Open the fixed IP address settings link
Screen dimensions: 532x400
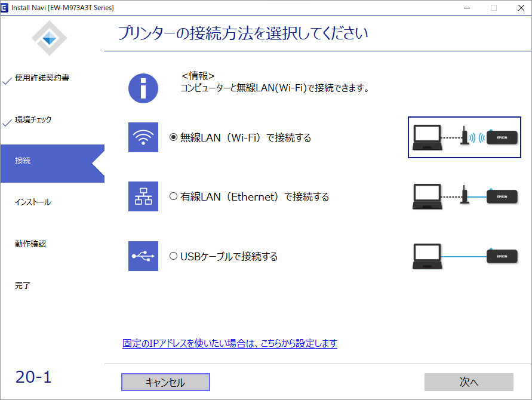pos(229,343)
